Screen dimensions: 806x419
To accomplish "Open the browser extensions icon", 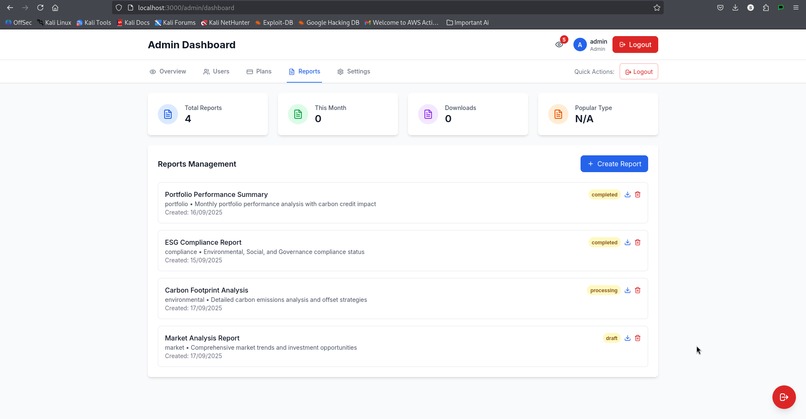I will pos(766,8).
